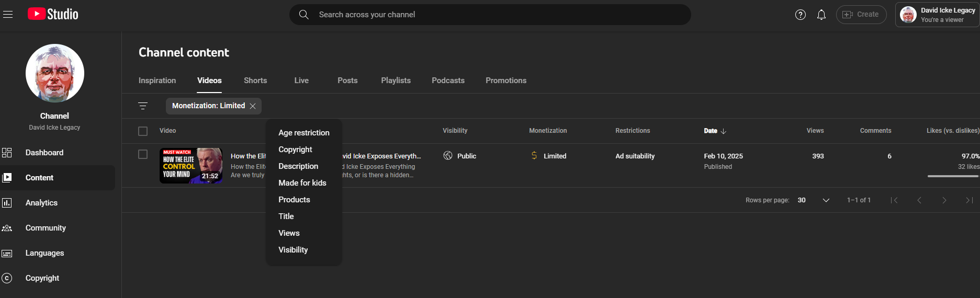Switch to the Live tab
Image resolution: width=980 pixels, height=298 pixels.
pyautogui.click(x=301, y=81)
